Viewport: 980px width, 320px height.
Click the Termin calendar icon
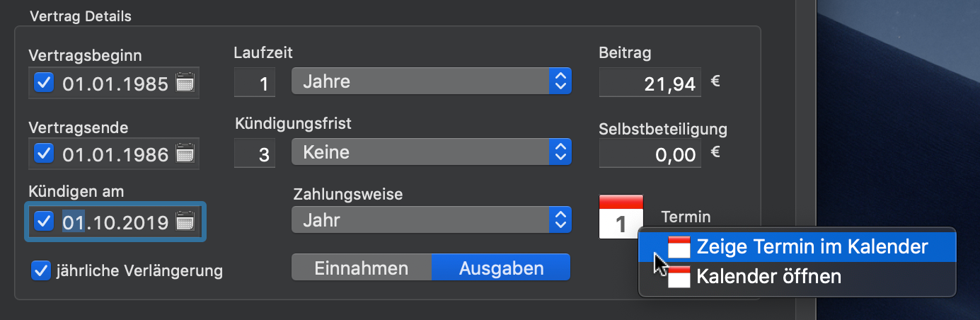pos(621,217)
